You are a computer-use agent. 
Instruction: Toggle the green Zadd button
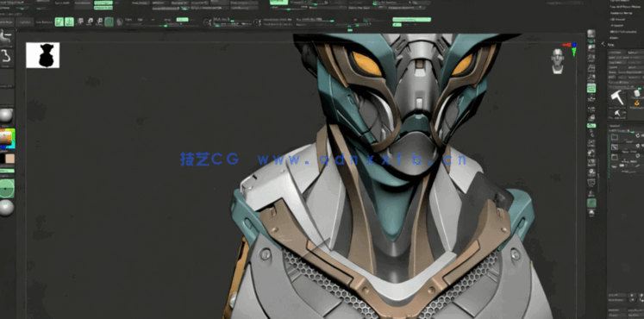point(182,20)
